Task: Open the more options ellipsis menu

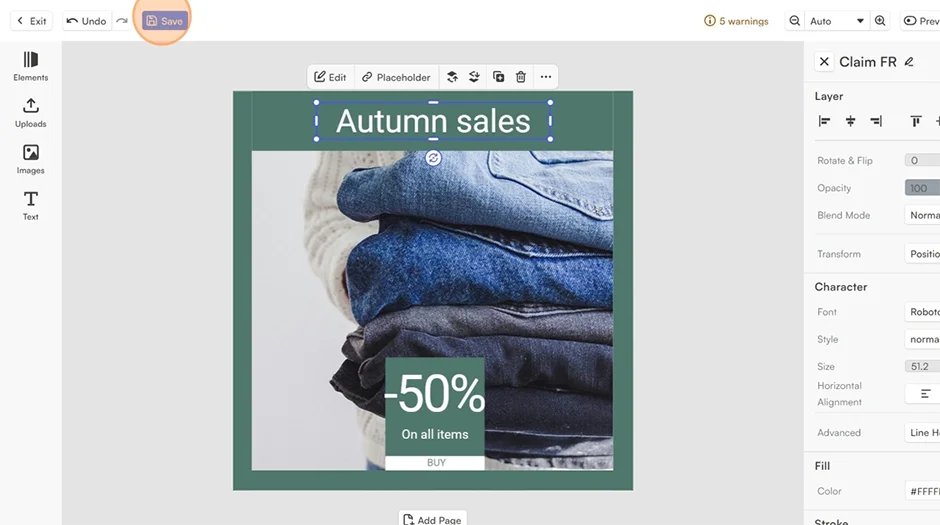Action: tap(546, 77)
